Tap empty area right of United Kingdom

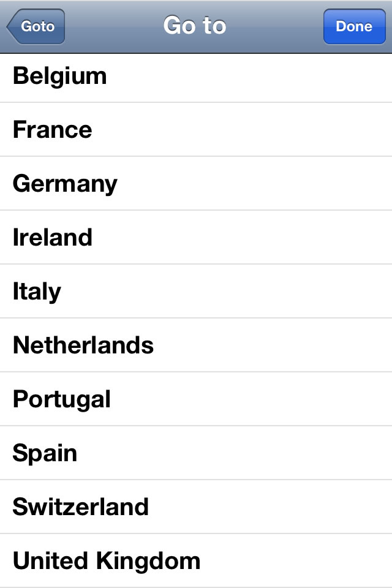tap(306, 561)
